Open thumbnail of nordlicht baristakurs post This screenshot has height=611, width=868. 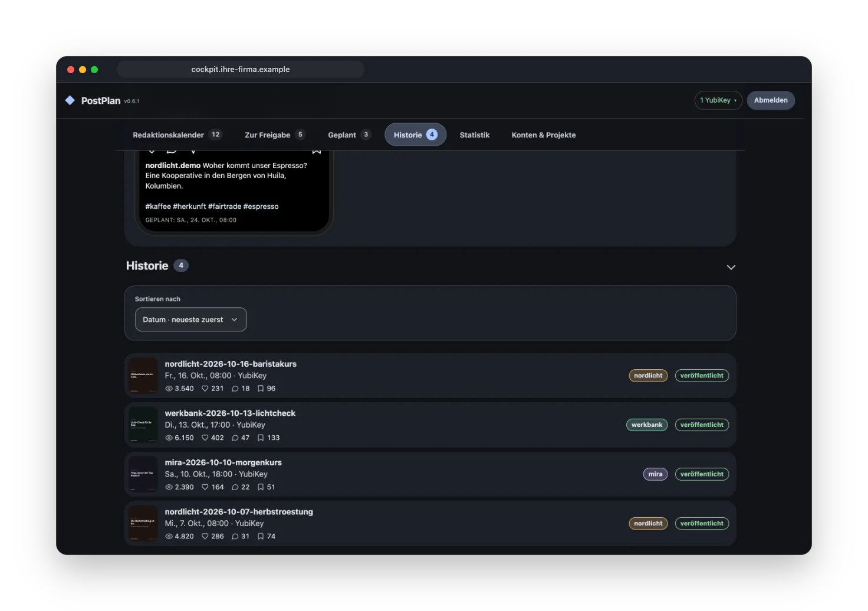point(143,376)
